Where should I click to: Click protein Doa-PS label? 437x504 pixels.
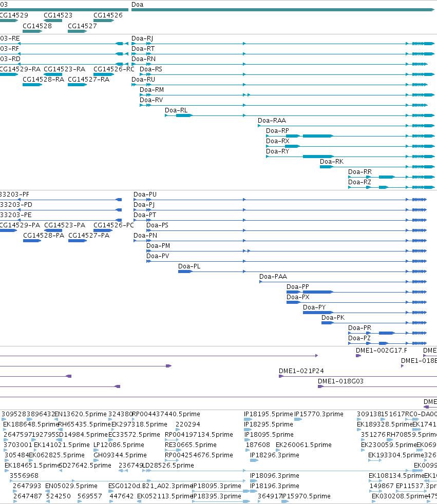point(157,226)
